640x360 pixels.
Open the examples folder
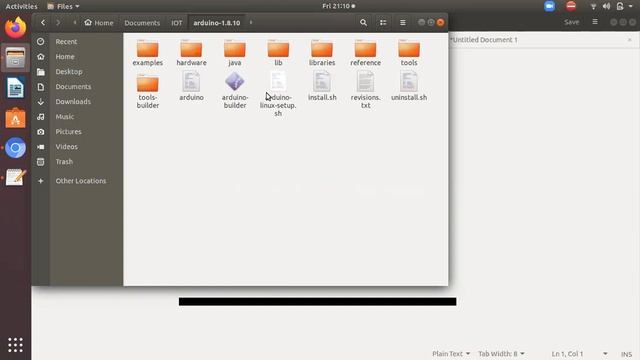point(147,52)
